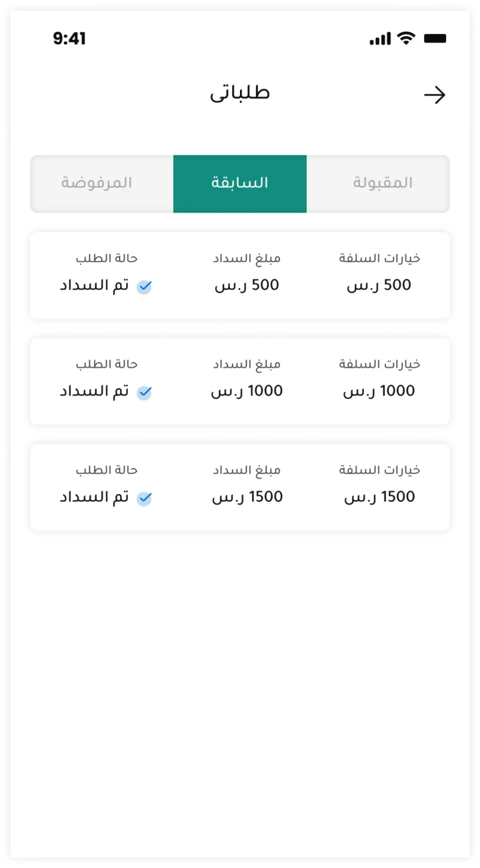Tap the حالة الطلب label in the second card
This screenshot has width=480, height=868.
[x=107, y=364]
